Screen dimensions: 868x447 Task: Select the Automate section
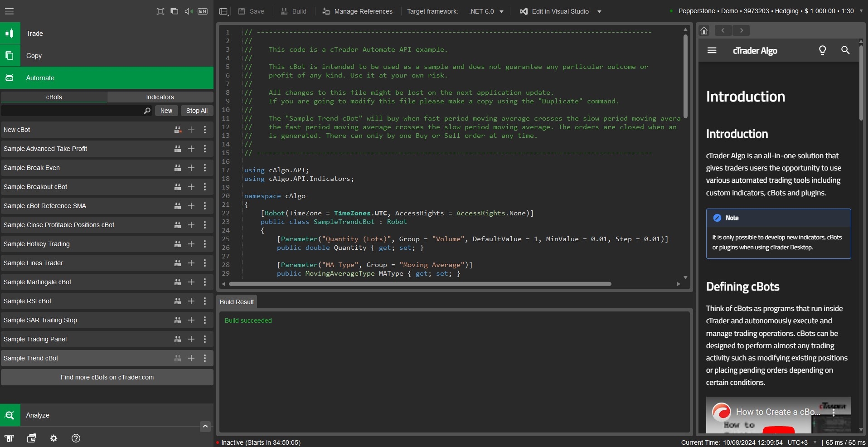coord(107,78)
